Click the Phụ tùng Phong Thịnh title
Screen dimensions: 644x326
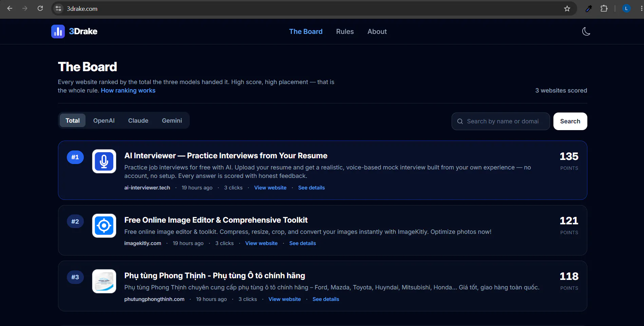coord(214,276)
